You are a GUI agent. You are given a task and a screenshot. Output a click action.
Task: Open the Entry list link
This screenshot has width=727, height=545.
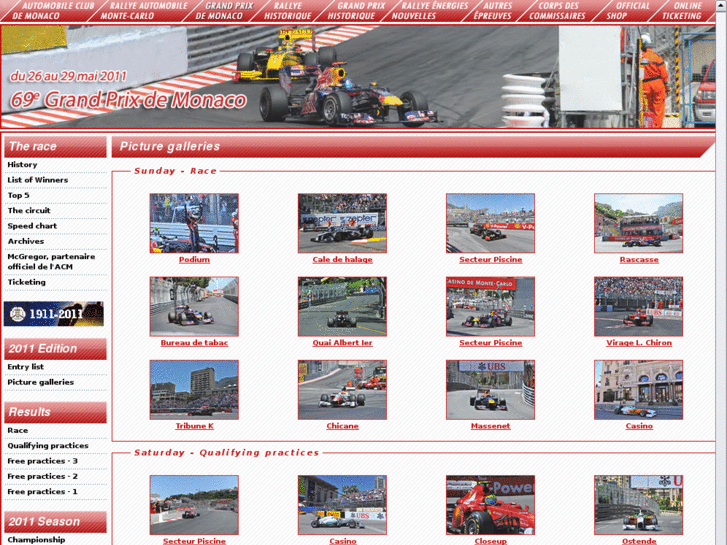click(26, 367)
